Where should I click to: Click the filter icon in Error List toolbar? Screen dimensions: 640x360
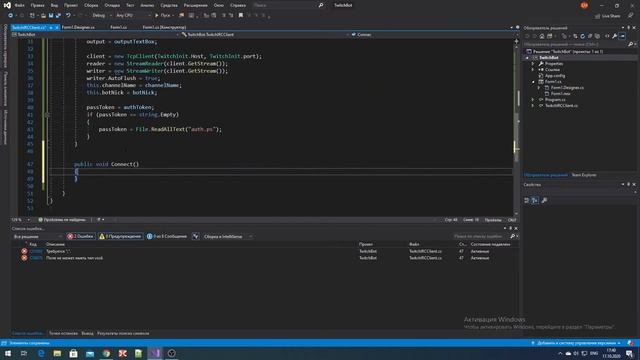tap(196, 236)
